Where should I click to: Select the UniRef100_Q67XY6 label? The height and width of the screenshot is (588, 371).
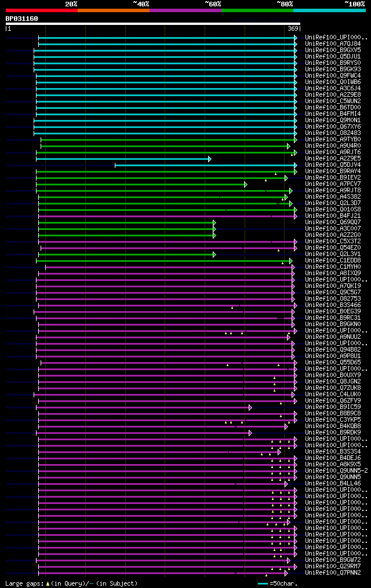click(333, 127)
